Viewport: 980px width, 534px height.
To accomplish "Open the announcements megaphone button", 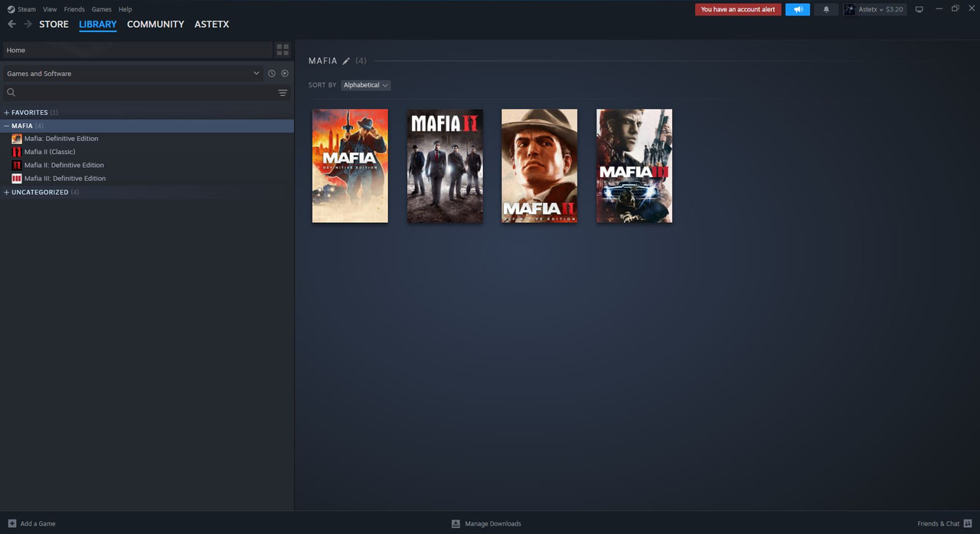I will [x=798, y=9].
